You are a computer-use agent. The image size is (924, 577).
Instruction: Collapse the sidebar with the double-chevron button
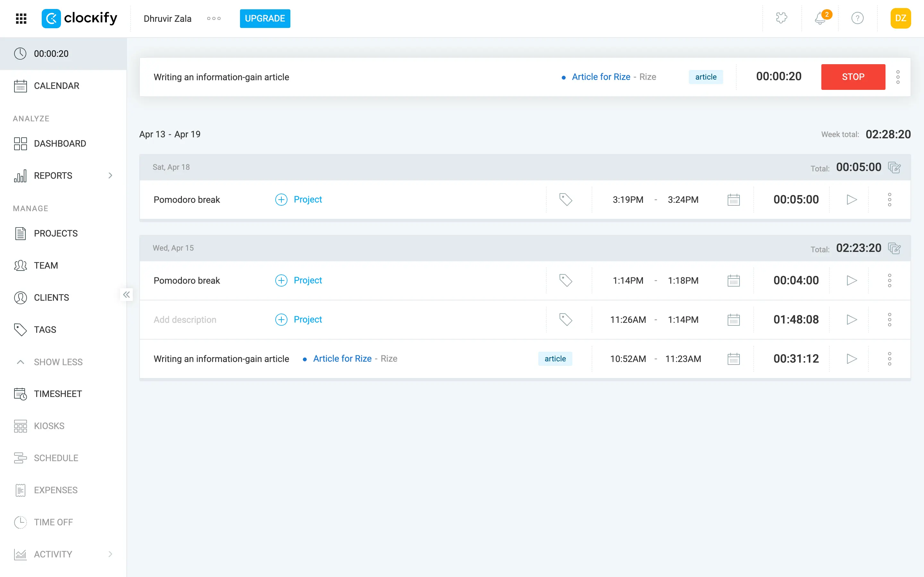pos(126,295)
